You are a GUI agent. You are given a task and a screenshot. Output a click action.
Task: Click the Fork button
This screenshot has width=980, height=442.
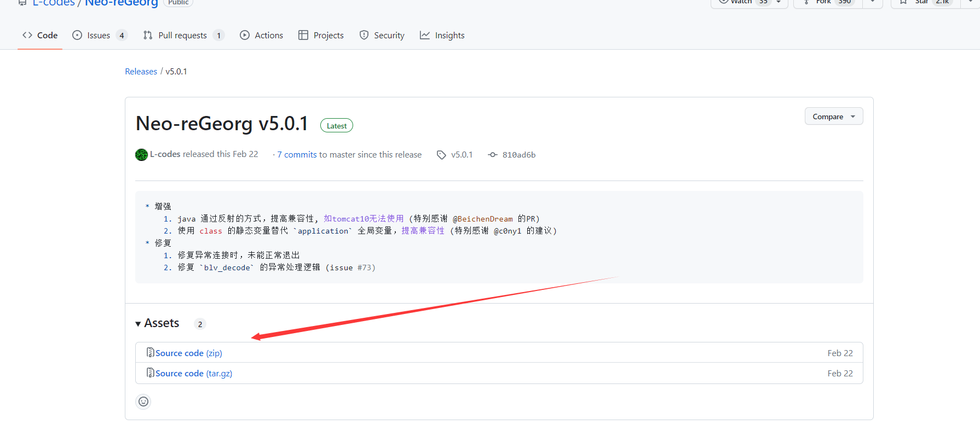pos(828,3)
